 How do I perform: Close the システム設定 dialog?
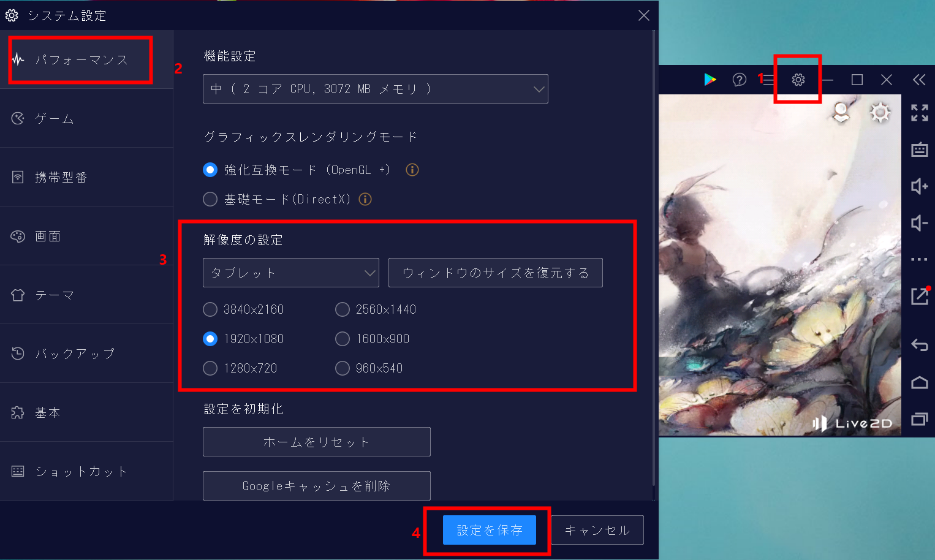coord(644,15)
